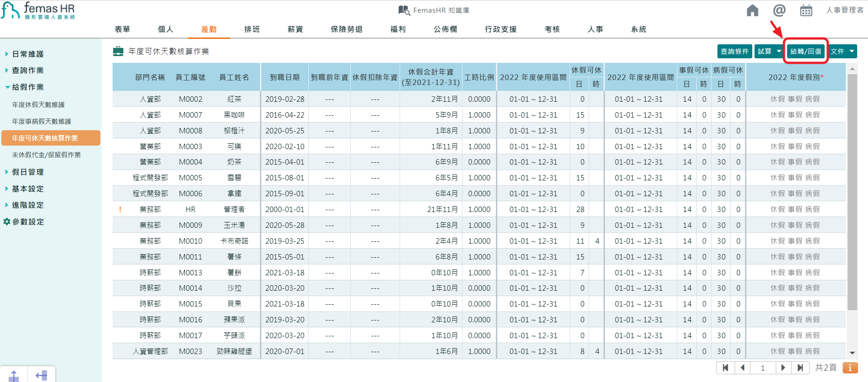Click the orange info icon
Viewport: 868px width, 382px height.
850,368
